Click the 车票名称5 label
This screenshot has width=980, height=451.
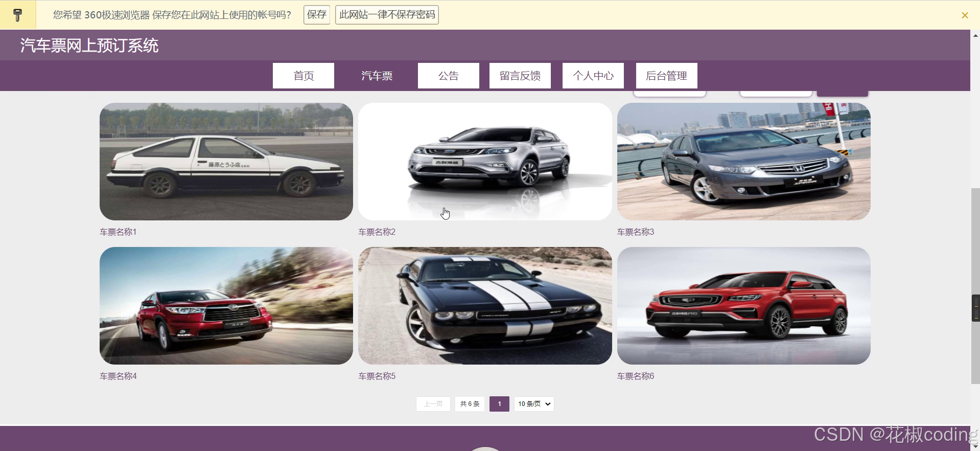[x=377, y=376]
